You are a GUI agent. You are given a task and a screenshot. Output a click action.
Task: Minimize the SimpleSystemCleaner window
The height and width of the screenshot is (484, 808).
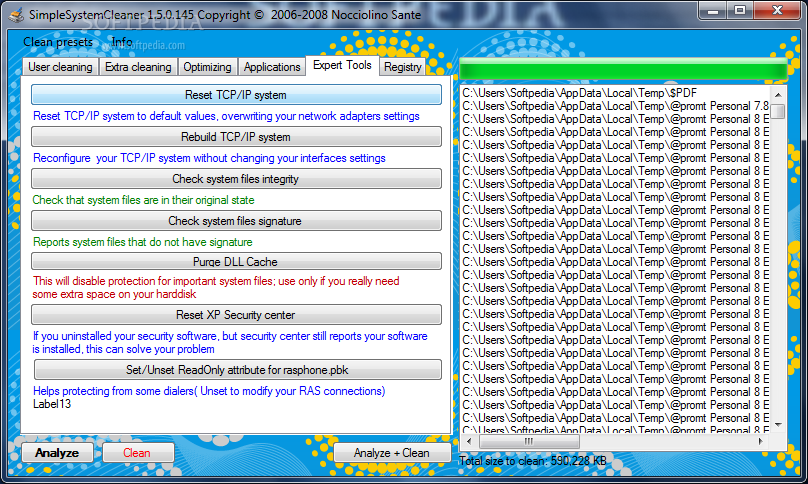coord(713,10)
